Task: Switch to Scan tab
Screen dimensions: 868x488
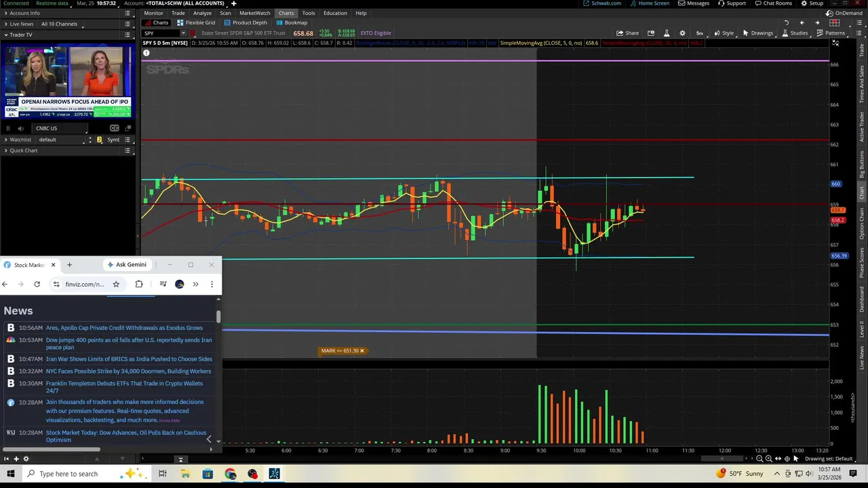Action: coord(225,13)
